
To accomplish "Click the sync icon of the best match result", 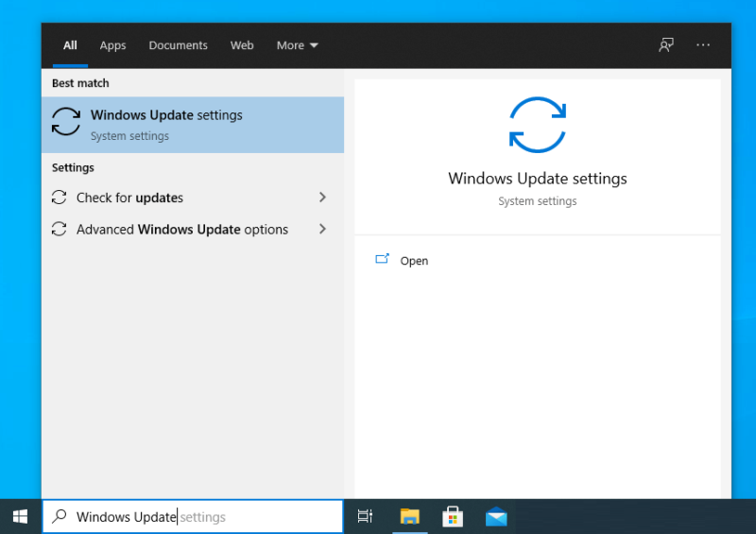I will (x=66, y=122).
